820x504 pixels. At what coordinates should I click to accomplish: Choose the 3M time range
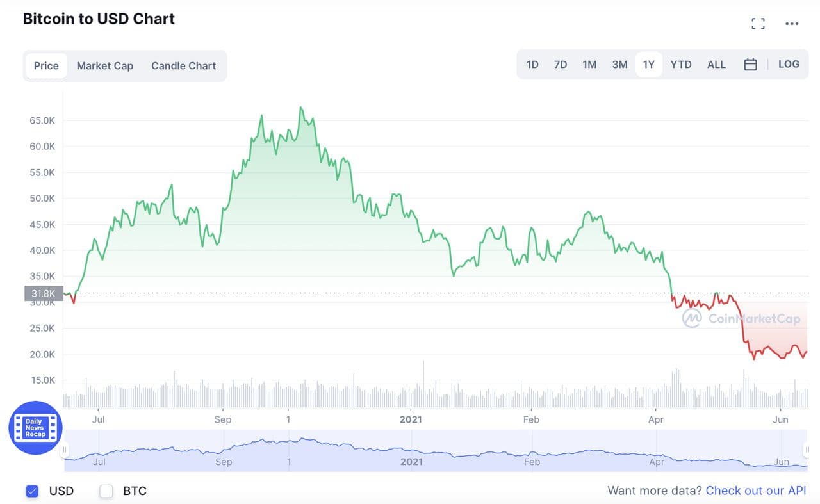pos(619,65)
